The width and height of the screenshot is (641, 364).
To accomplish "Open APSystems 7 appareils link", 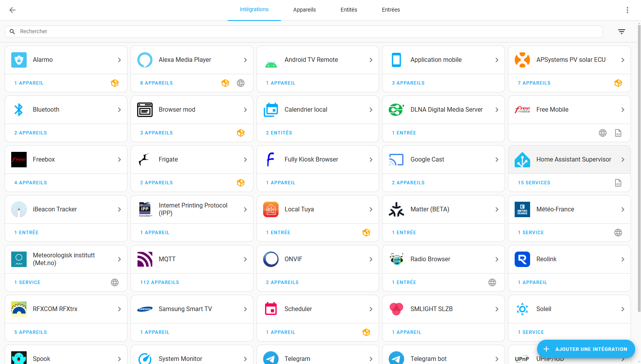I will pos(534,83).
